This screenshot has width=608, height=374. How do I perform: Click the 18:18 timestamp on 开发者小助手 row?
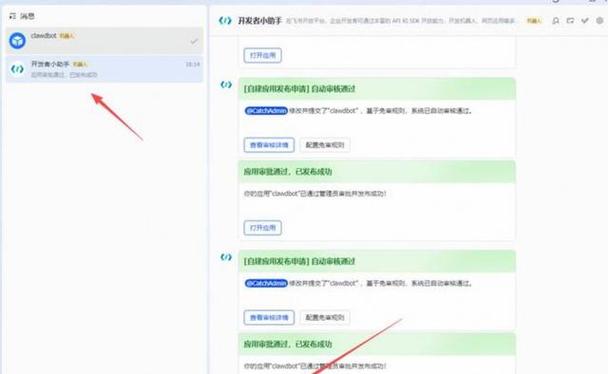193,64
